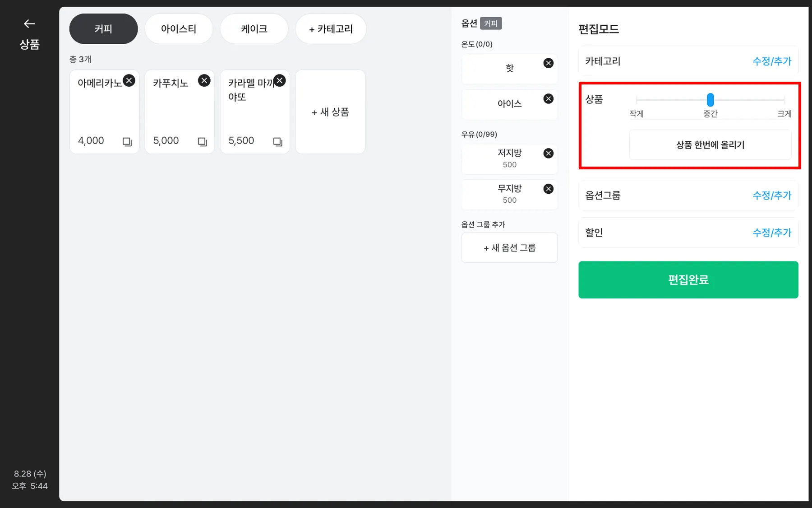The height and width of the screenshot is (508, 812).
Task: Open 수정/추가 link for 카테고리
Action: click(x=772, y=61)
